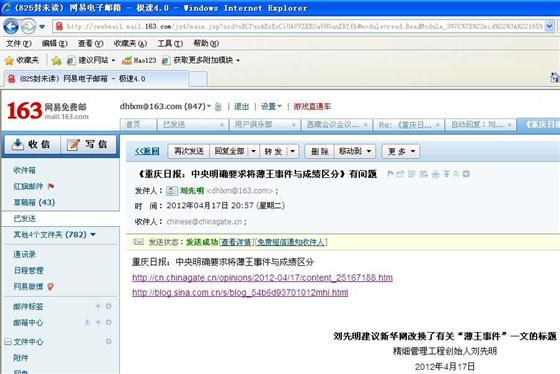The width and height of the screenshot is (560, 374).
Task: Click the contact card icon before 刘先明
Action: [171, 191]
